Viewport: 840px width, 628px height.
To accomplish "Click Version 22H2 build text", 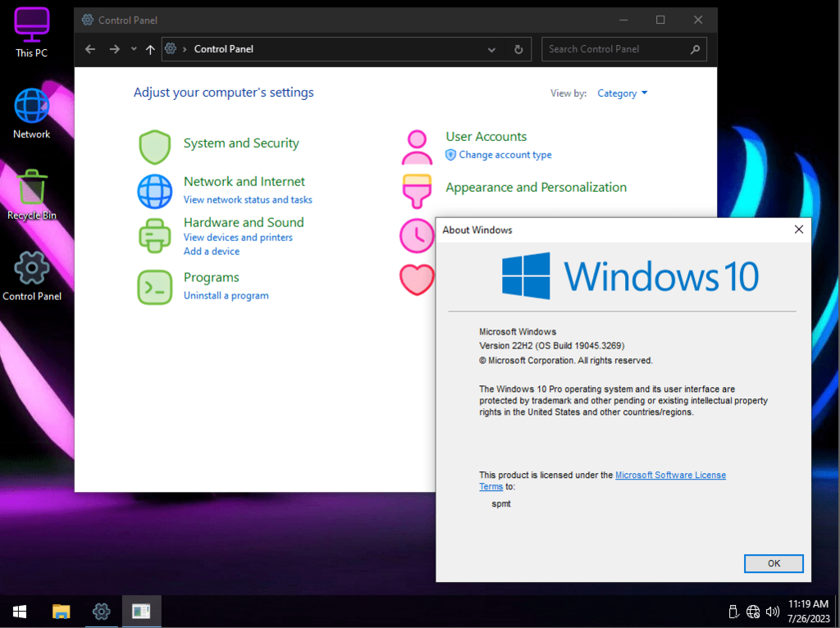I will click(x=552, y=346).
